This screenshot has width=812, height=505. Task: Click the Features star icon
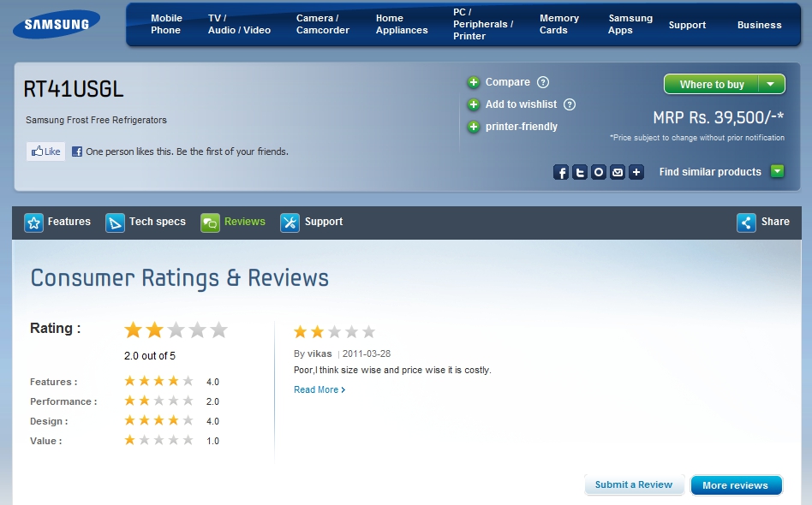point(33,223)
